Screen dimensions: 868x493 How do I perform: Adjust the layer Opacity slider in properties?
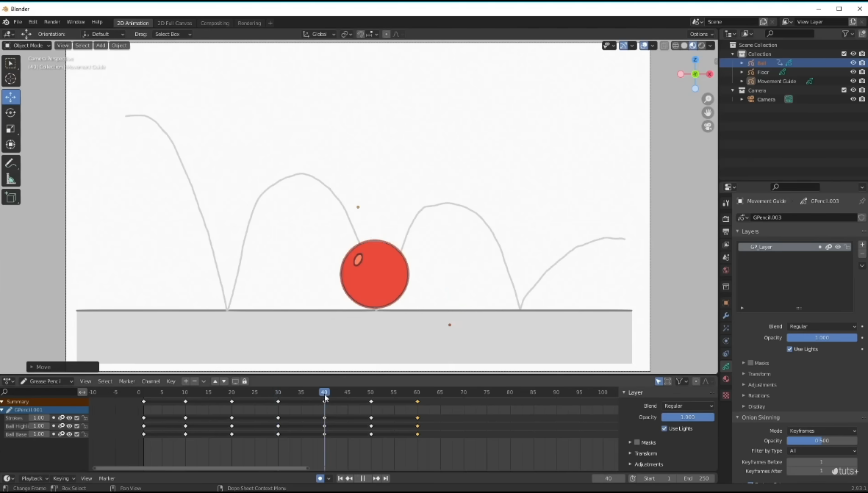(822, 337)
